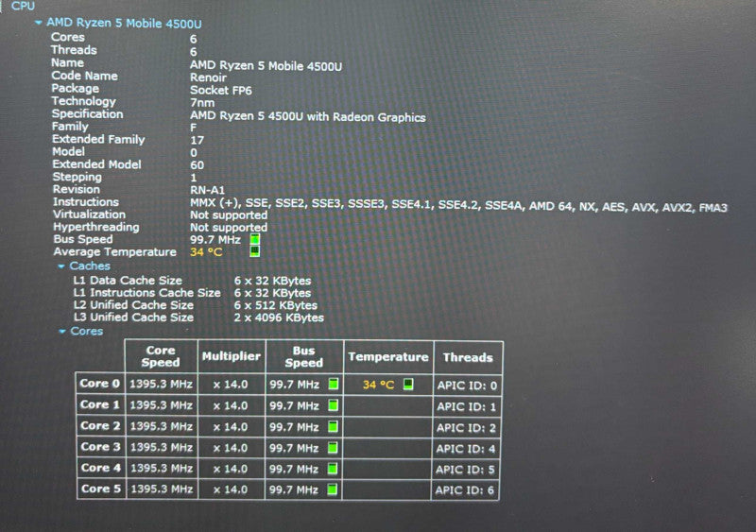Click the Stepping label
The image size is (756, 532).
coord(77,177)
